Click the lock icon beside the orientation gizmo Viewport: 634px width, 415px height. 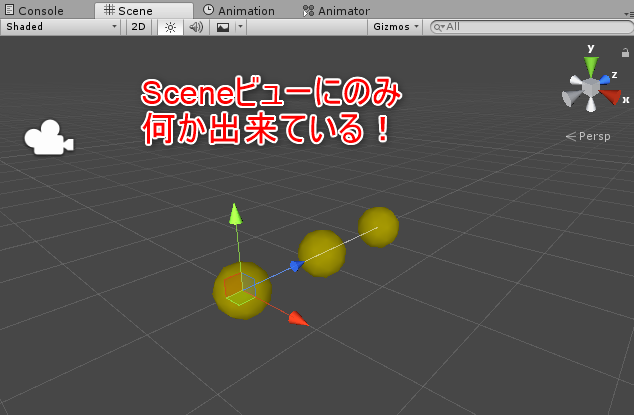pyautogui.click(x=625, y=53)
